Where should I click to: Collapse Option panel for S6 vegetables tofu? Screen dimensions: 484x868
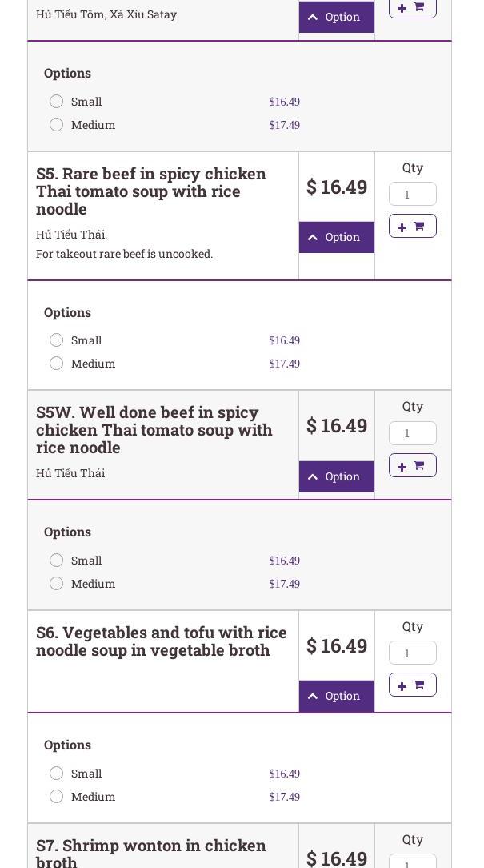pos(336,696)
